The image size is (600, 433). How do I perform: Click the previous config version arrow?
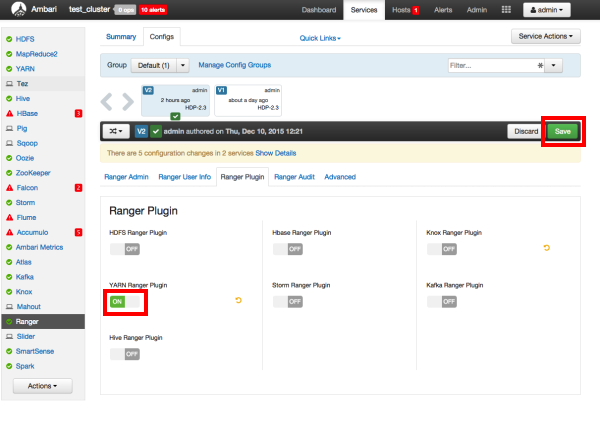coord(107,101)
